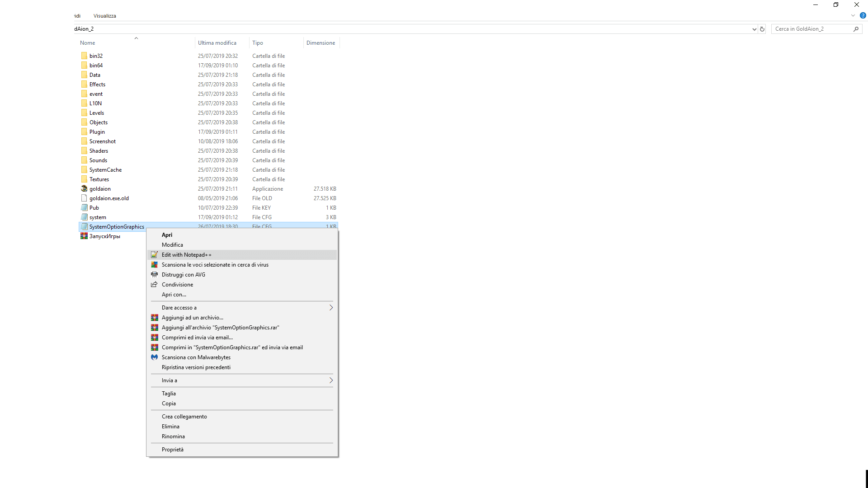Click the Condivisione share icon
Viewport: 868px width, 488px height.
[x=154, y=285]
